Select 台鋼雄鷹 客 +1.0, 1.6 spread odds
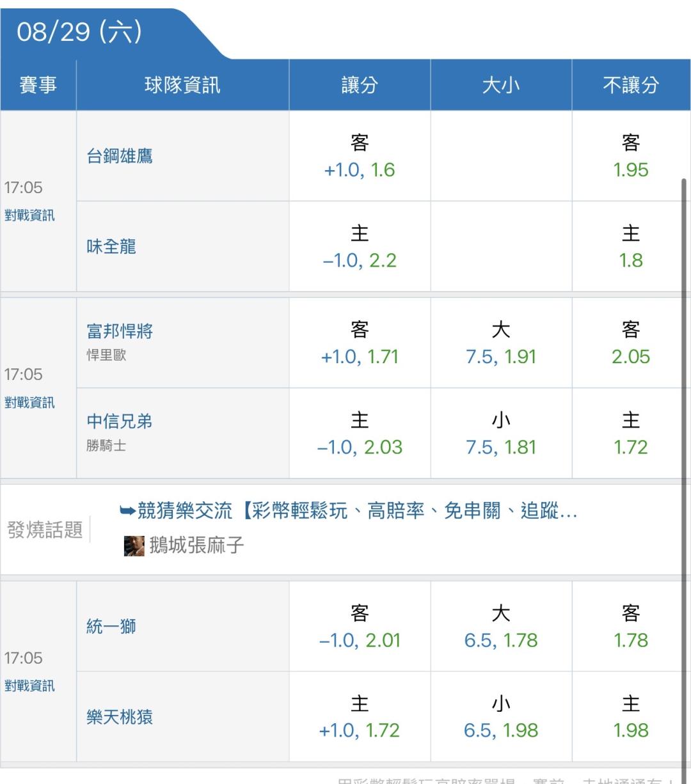691x784 pixels. [x=360, y=156]
